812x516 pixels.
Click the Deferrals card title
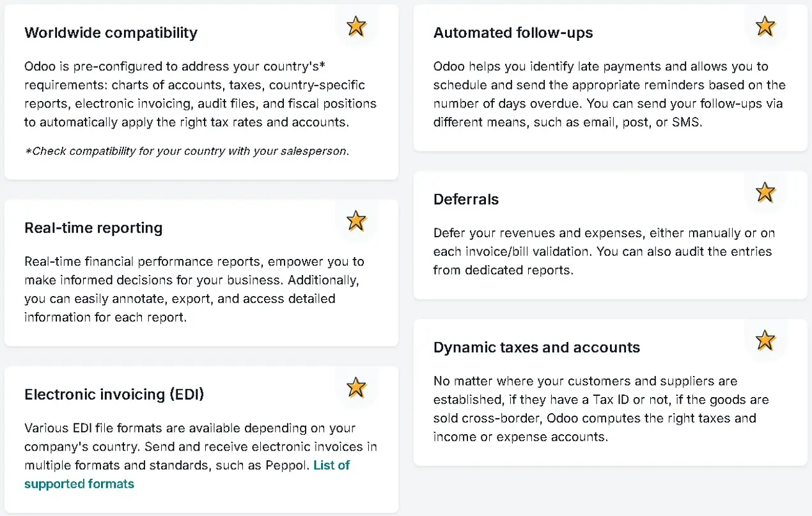pyautogui.click(x=466, y=199)
